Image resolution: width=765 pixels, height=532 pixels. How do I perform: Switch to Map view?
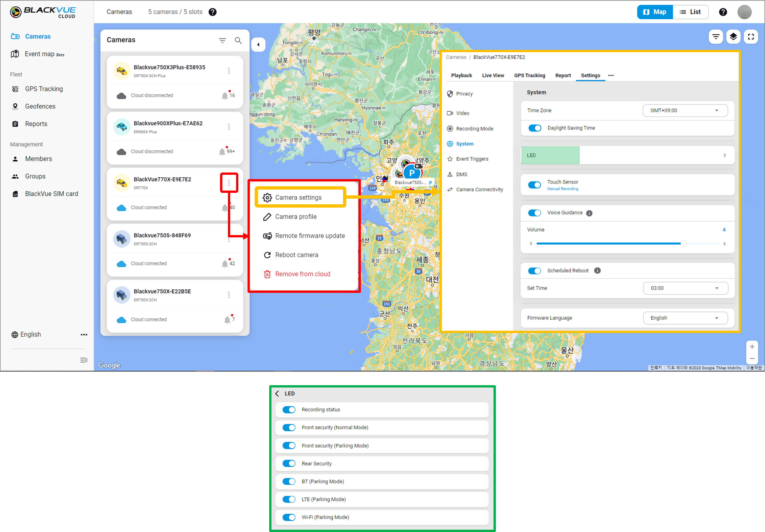(655, 12)
